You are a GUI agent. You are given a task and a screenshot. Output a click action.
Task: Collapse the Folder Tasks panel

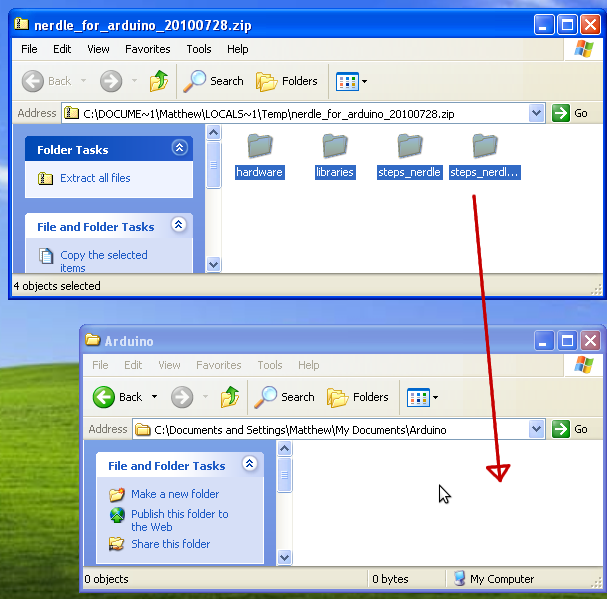coord(180,148)
